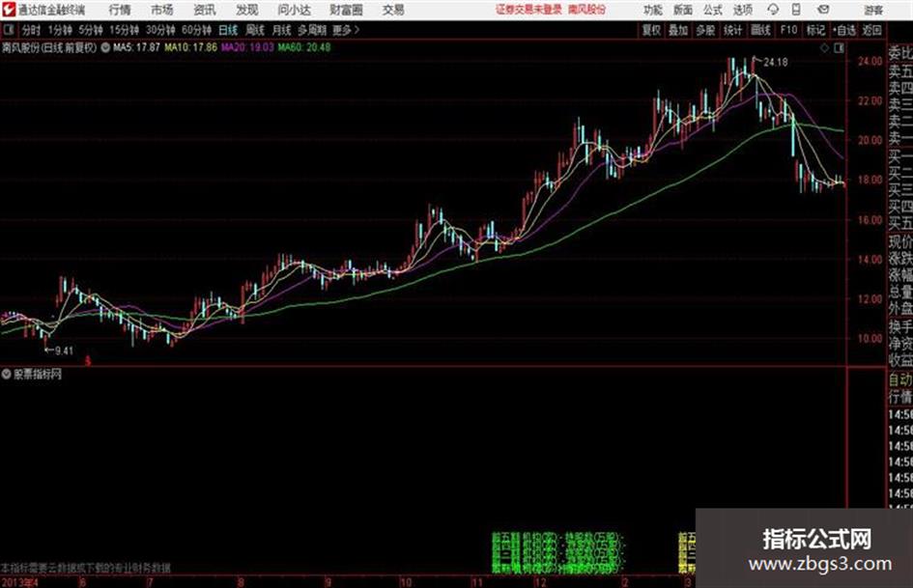The image size is (913, 588).
Task: Click the 24.18 high price marker
Action: pyautogui.click(x=775, y=62)
